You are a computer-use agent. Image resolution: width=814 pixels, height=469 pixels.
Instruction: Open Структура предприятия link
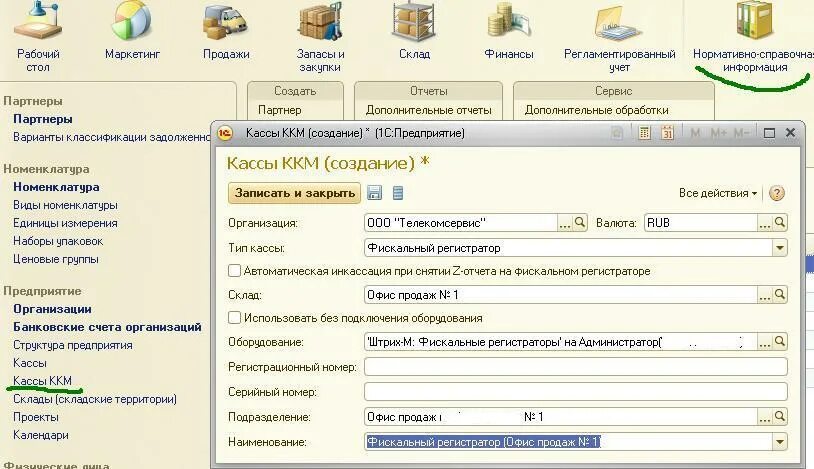tap(73, 345)
